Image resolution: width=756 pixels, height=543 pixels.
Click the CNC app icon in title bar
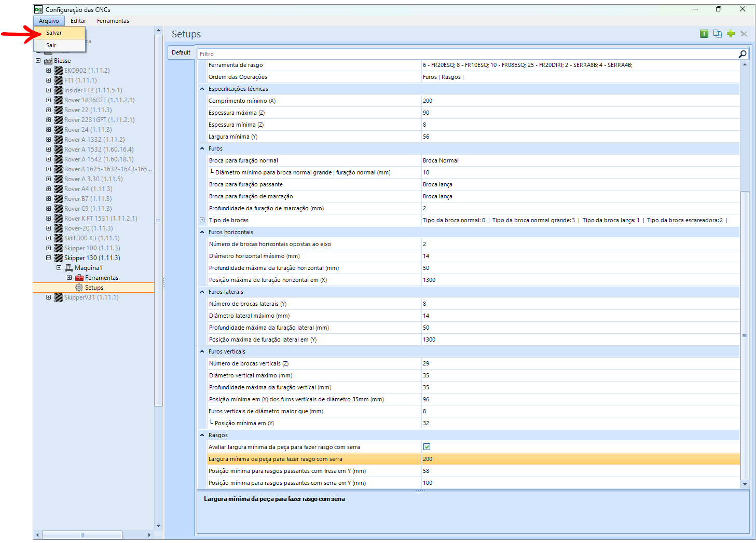pos(38,9)
